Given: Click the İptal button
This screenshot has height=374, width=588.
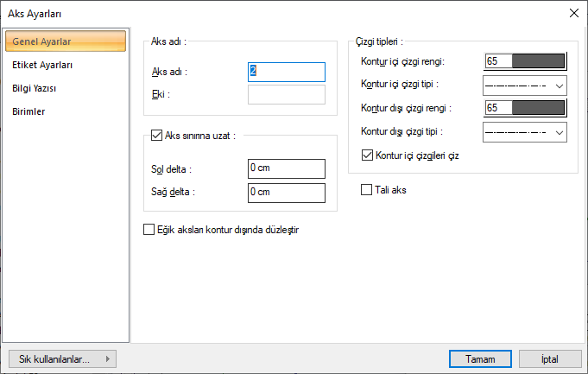Looking at the screenshot, I should (x=550, y=358).
